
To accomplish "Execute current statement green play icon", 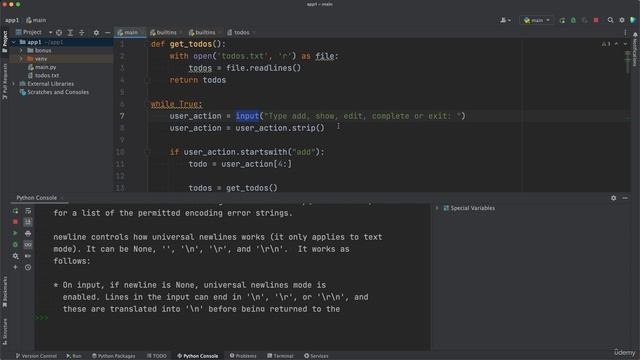I will pyautogui.click(x=15, y=233).
